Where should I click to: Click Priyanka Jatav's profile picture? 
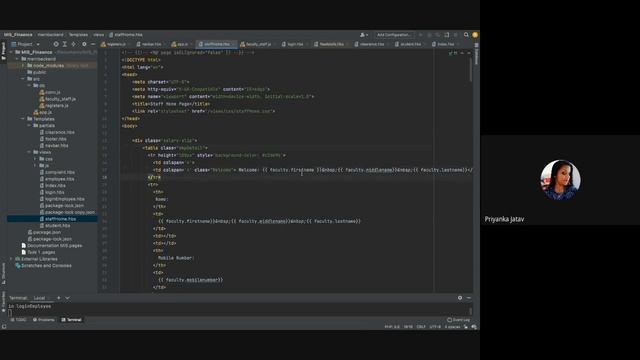[560, 180]
